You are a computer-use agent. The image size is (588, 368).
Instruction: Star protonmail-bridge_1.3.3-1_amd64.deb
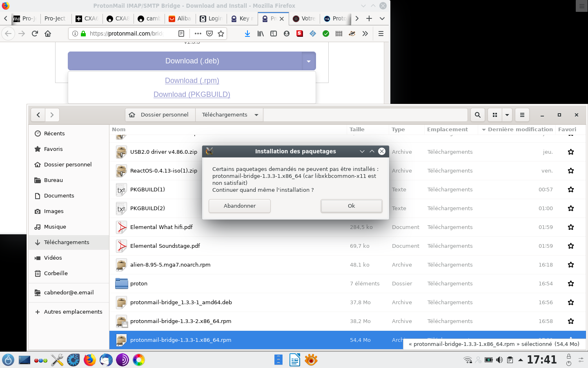click(x=571, y=302)
